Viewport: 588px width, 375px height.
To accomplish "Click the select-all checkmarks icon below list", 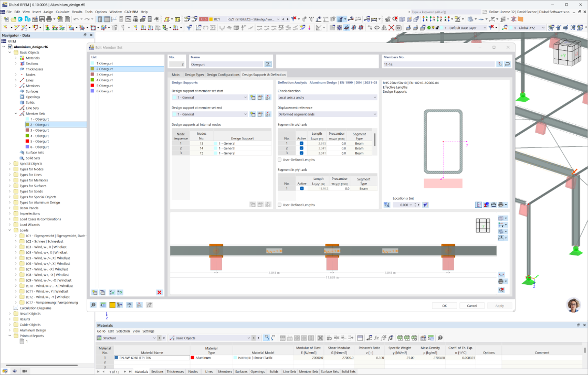I will (x=112, y=292).
